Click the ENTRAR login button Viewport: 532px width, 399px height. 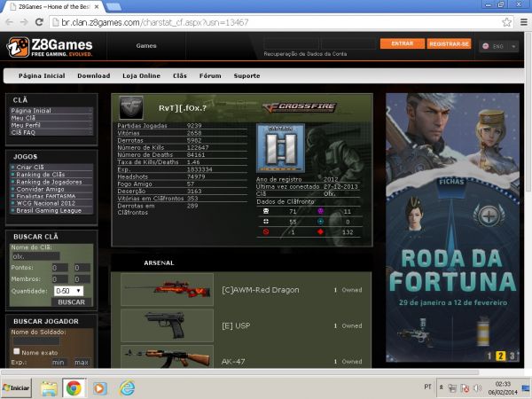click(402, 43)
